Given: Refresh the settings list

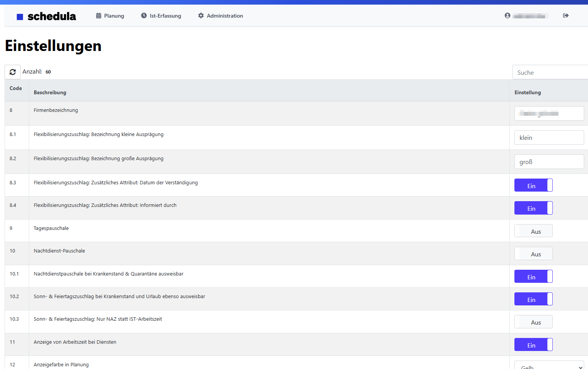Looking at the screenshot, I should [13, 72].
